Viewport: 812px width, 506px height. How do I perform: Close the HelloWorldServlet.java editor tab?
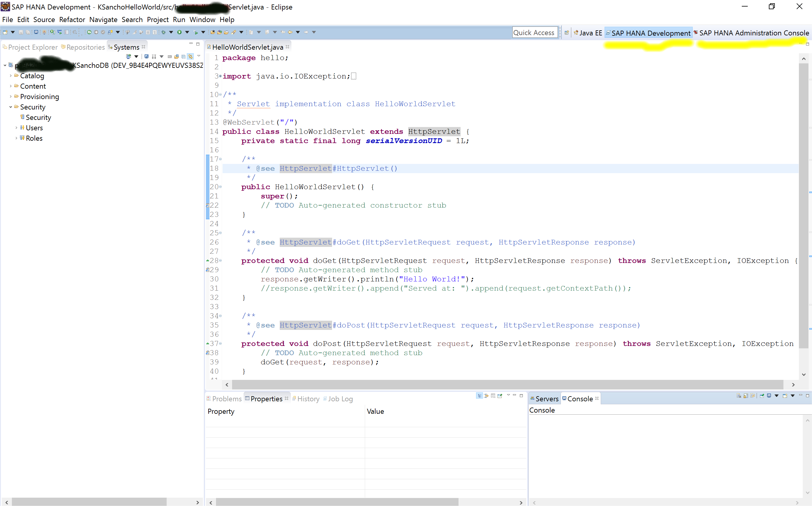tap(287, 47)
